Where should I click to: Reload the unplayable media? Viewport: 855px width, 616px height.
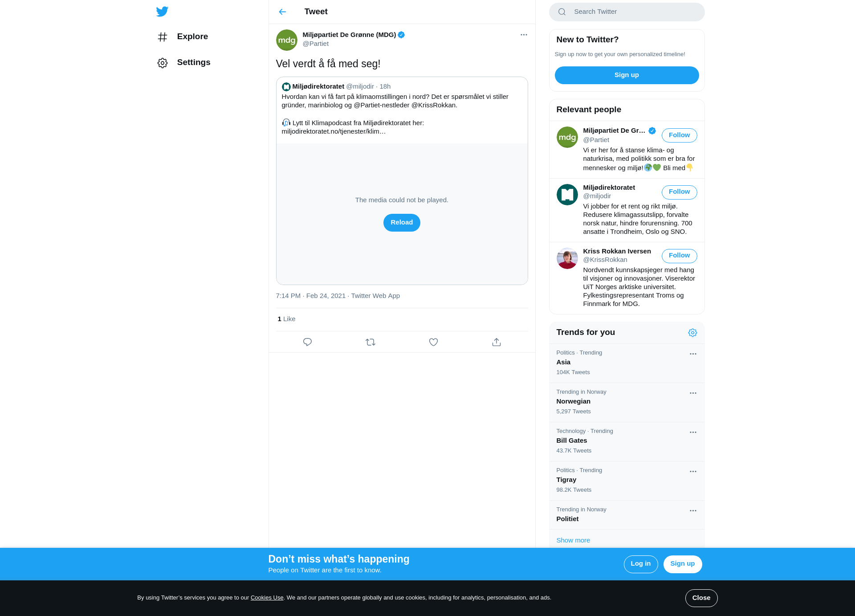pyautogui.click(x=402, y=223)
